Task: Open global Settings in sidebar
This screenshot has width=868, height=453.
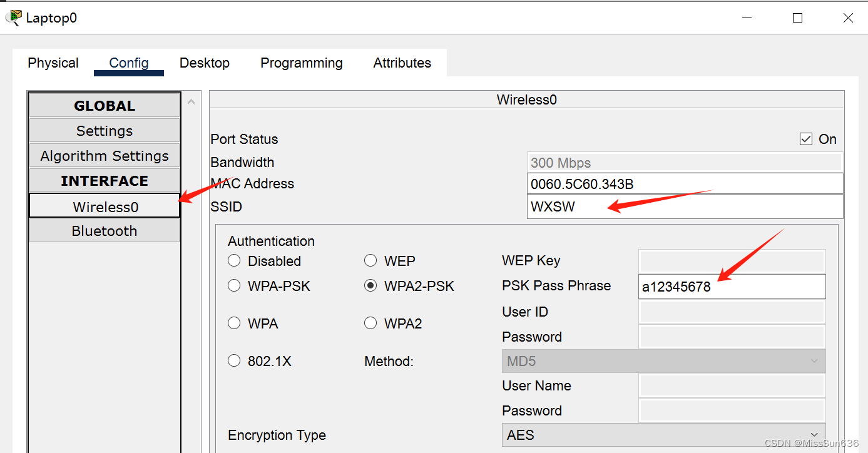Action: [x=105, y=131]
